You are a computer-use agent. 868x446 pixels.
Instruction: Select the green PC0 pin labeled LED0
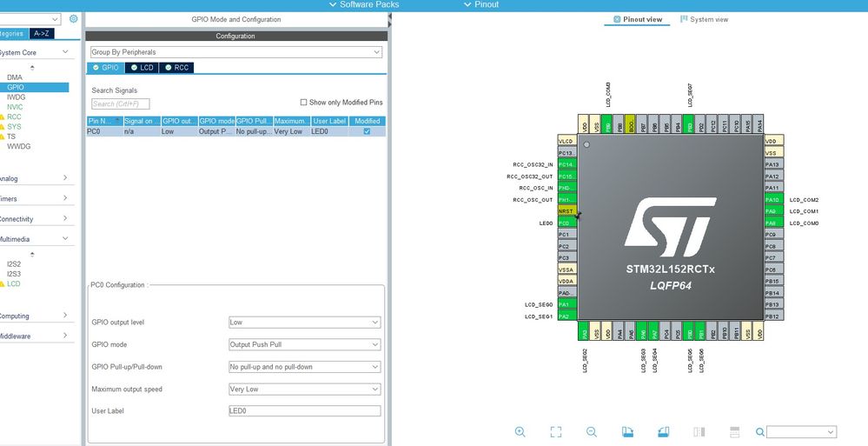point(567,223)
